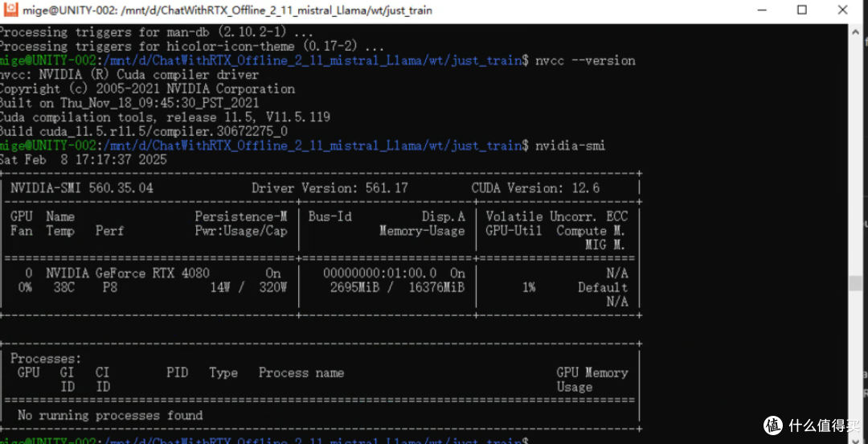Click the 'Default' compute mode value
The width and height of the screenshot is (868, 444).
coord(603,288)
